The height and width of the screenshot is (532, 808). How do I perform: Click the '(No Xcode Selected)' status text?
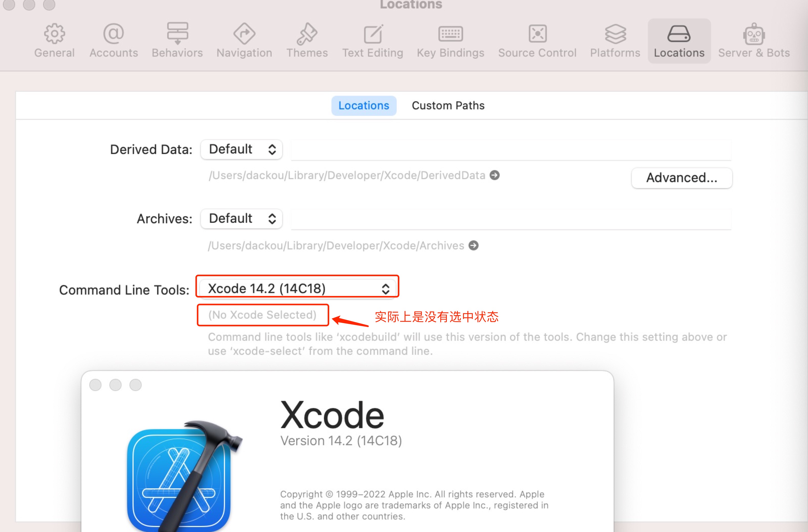coord(262,315)
